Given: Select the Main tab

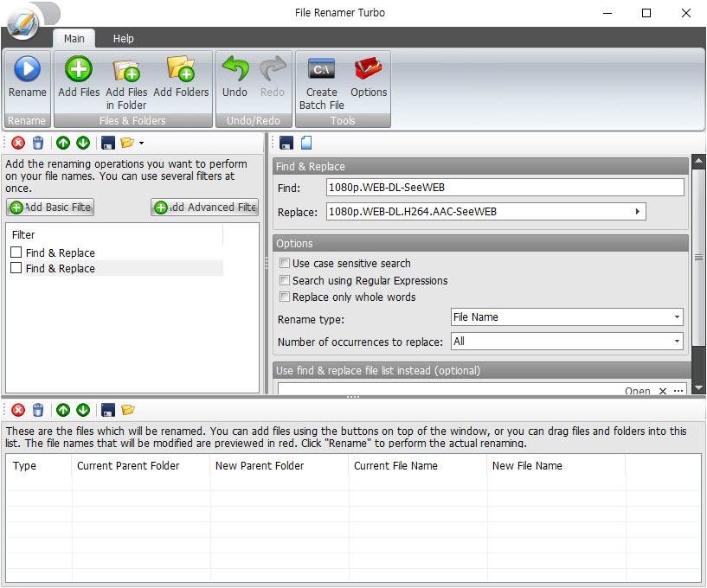Looking at the screenshot, I should pos(74,38).
